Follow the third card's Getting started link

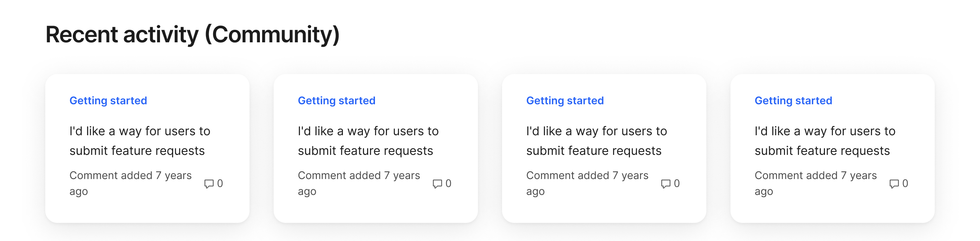(x=565, y=100)
